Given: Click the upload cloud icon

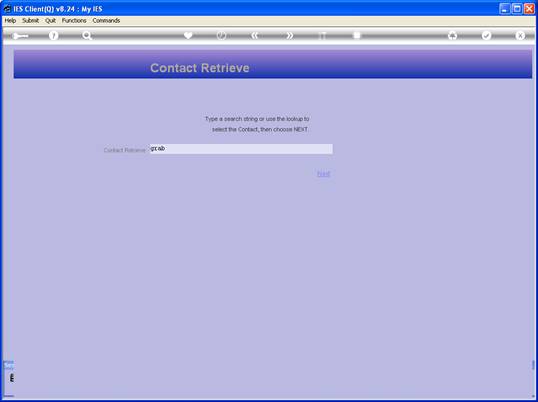Looking at the screenshot, I should (x=453, y=36).
